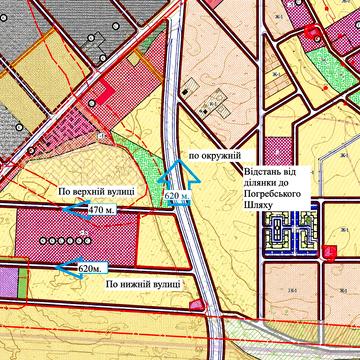The height and width of the screenshot is (360, 360).
Task: Click the "по окружній" label
Action: tap(214, 156)
